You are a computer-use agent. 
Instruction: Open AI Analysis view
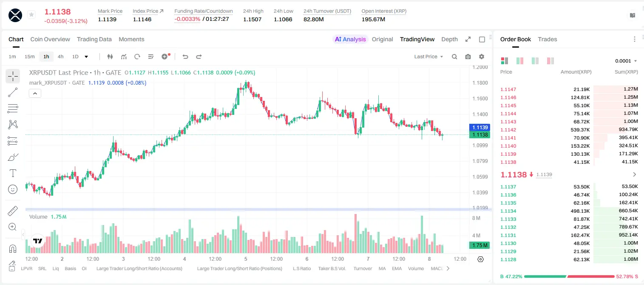click(x=350, y=39)
